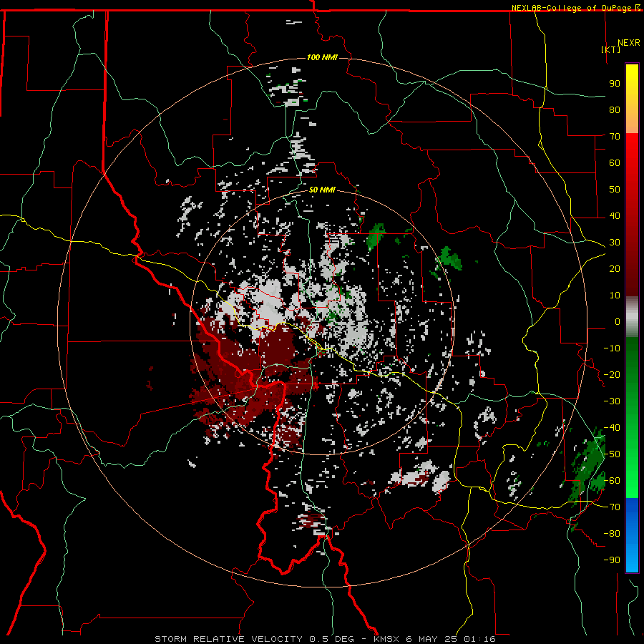Click the gray zero-velocity segment of color bar
This screenshot has height=644, width=644.
632,317
